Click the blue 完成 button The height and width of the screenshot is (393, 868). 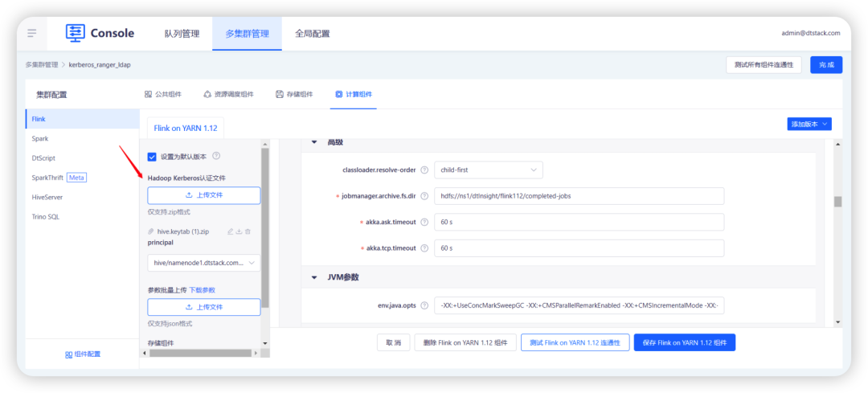(826, 65)
